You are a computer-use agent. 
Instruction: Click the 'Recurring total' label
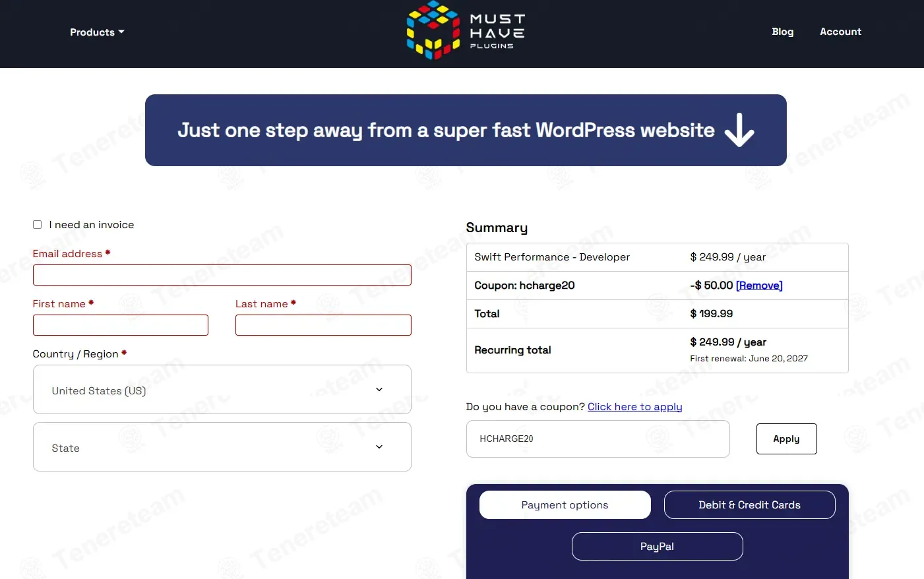tap(512, 350)
